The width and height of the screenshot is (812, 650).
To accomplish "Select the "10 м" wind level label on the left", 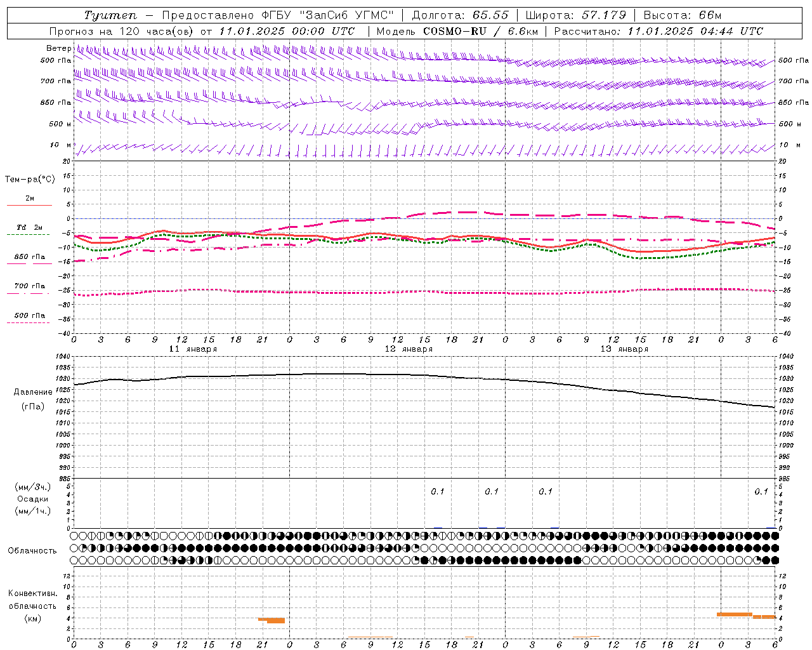I will (61, 145).
